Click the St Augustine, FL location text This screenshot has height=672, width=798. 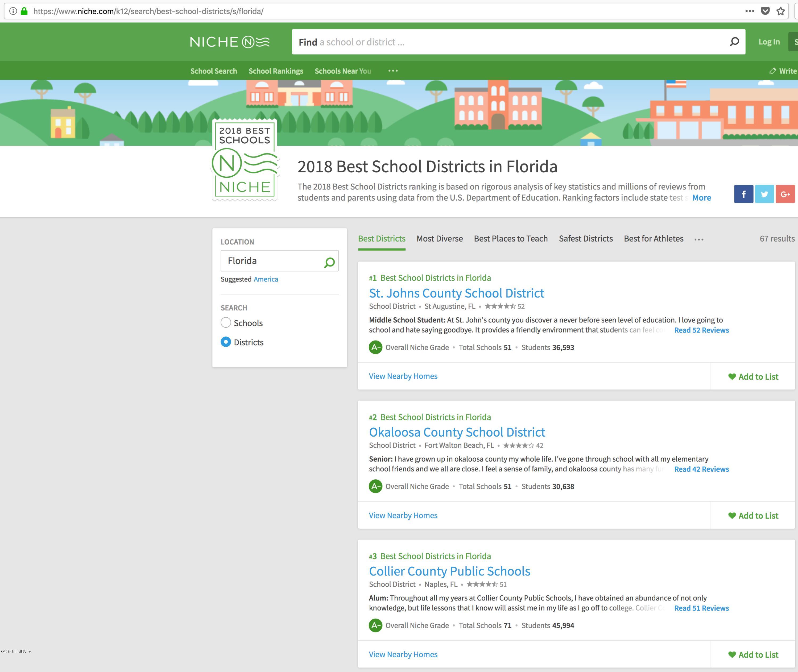(450, 306)
